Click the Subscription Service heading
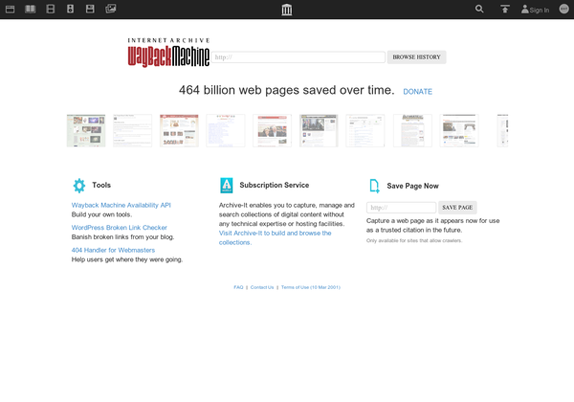 274,185
